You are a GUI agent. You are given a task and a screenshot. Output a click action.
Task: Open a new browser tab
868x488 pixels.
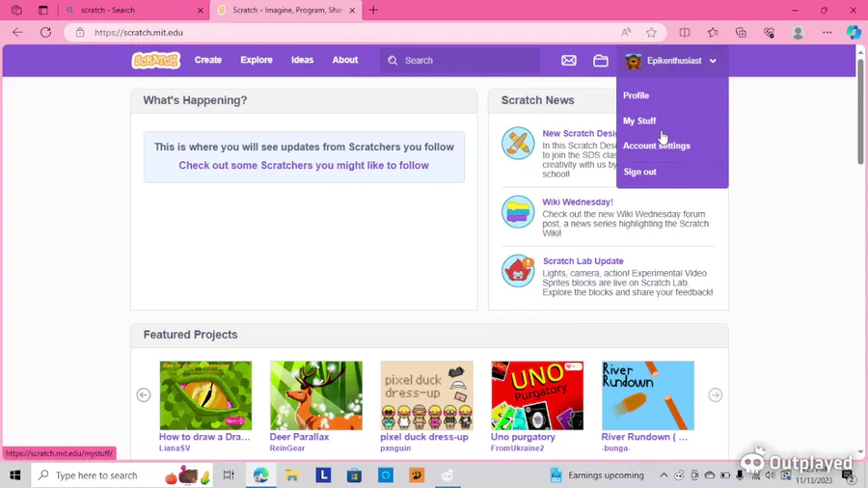pyautogui.click(x=373, y=10)
